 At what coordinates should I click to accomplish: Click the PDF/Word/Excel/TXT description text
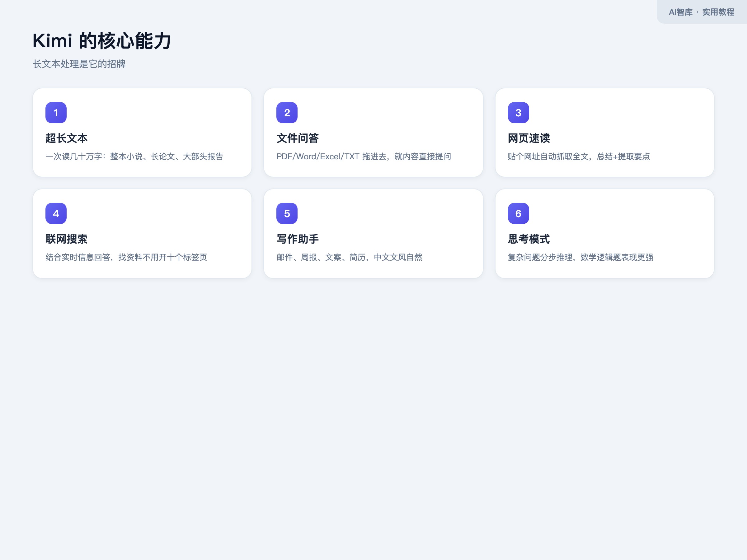click(364, 156)
